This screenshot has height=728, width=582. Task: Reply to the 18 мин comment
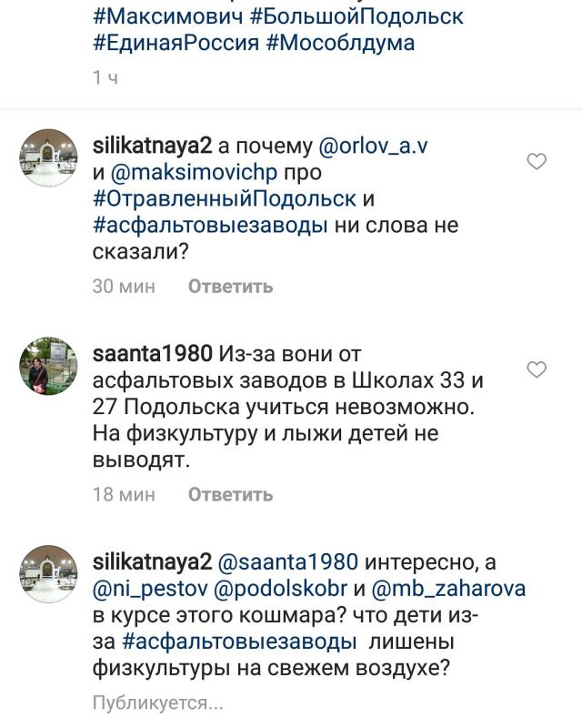230,494
